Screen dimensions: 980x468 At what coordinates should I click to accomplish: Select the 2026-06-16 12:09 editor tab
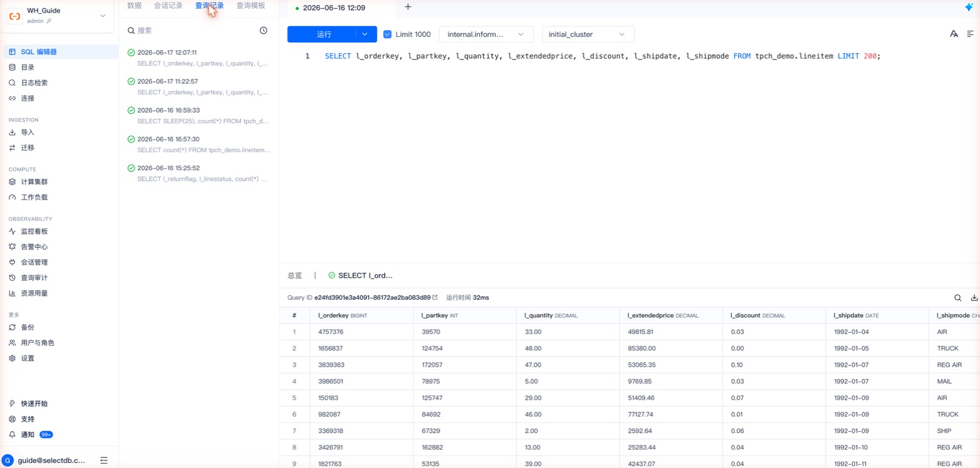(x=334, y=8)
